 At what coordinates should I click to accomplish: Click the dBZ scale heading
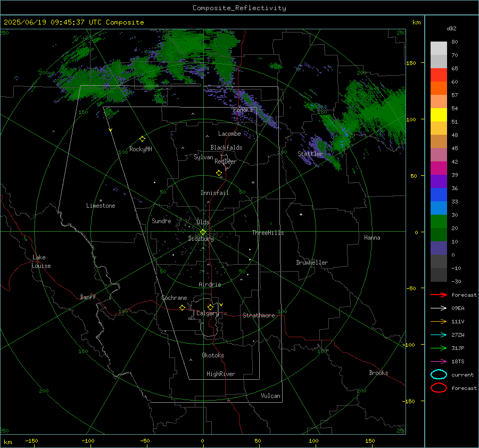tap(451, 29)
